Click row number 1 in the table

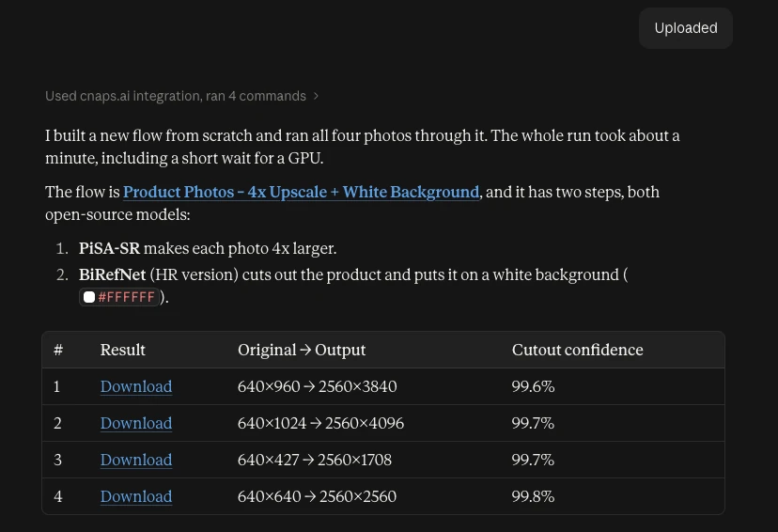coord(57,386)
